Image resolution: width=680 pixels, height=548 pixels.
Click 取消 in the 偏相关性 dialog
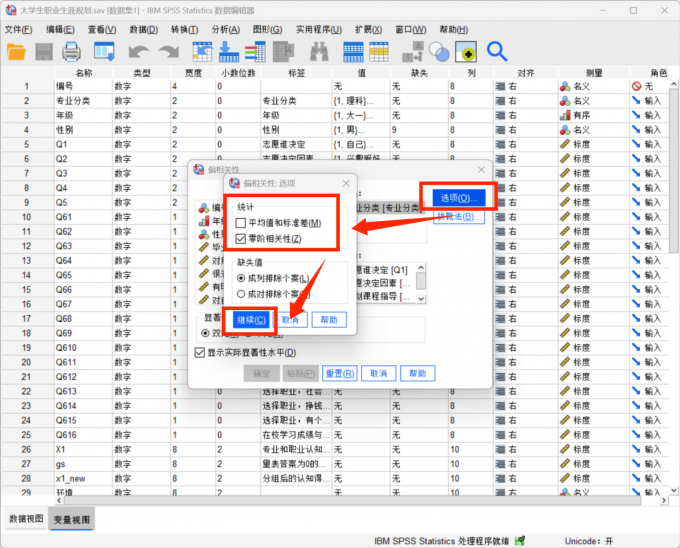point(378,373)
